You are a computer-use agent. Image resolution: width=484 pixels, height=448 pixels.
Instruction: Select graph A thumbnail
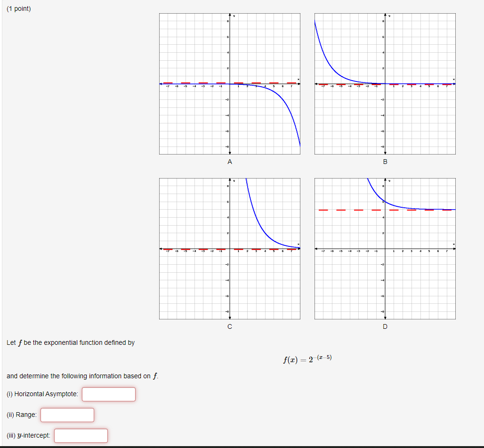(x=230, y=84)
